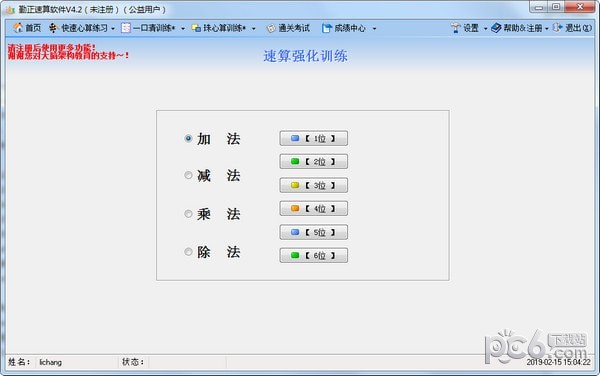Start training with the 【1位】 button
The image size is (600, 376).
point(314,138)
